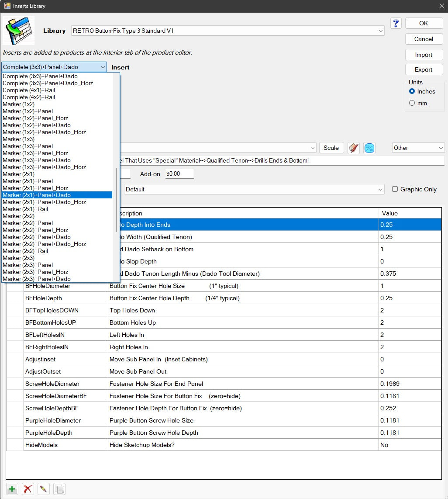Click the green plus add parameter icon
This screenshot has height=499, width=448.
12,489
